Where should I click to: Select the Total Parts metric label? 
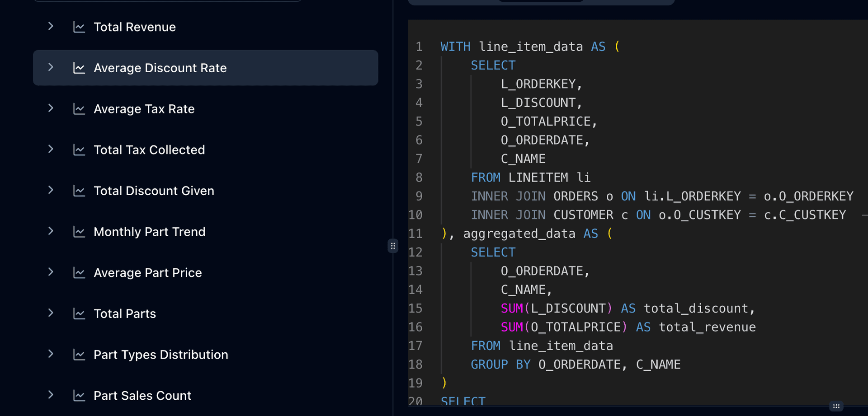click(x=125, y=314)
